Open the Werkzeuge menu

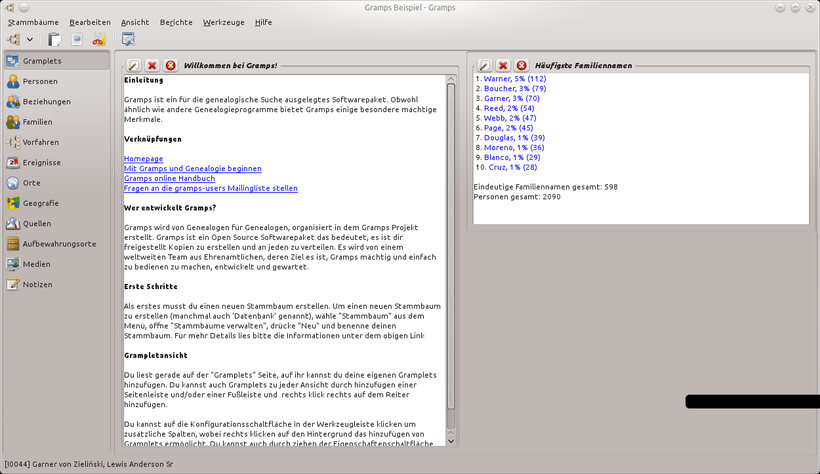click(223, 22)
